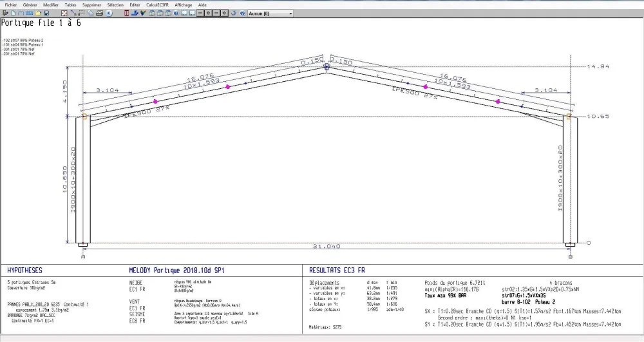Open the CalculEC3FR menu

157,5
